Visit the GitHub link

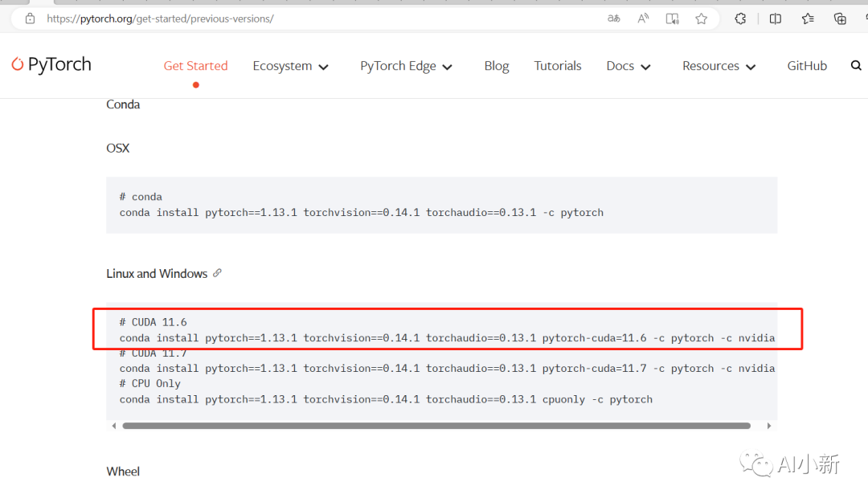[x=807, y=66]
